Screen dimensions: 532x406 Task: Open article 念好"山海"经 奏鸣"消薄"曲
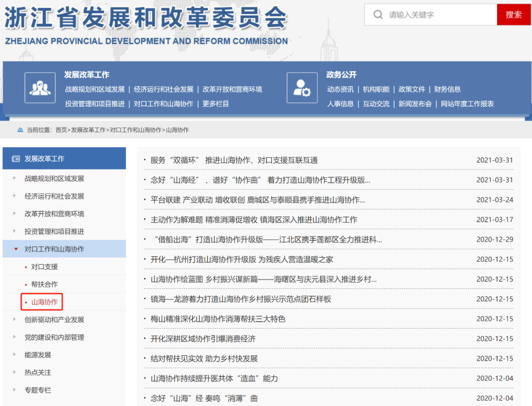(x=204, y=399)
